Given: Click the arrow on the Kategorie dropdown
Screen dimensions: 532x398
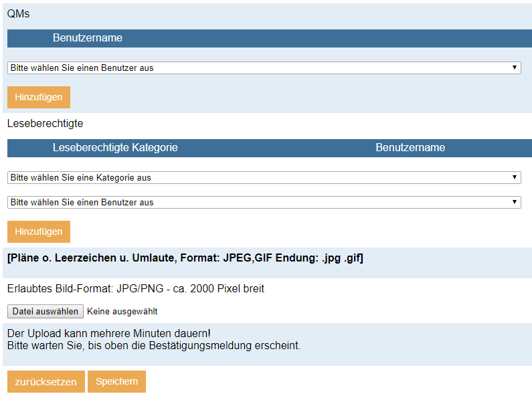Looking at the screenshot, I should coord(514,178).
